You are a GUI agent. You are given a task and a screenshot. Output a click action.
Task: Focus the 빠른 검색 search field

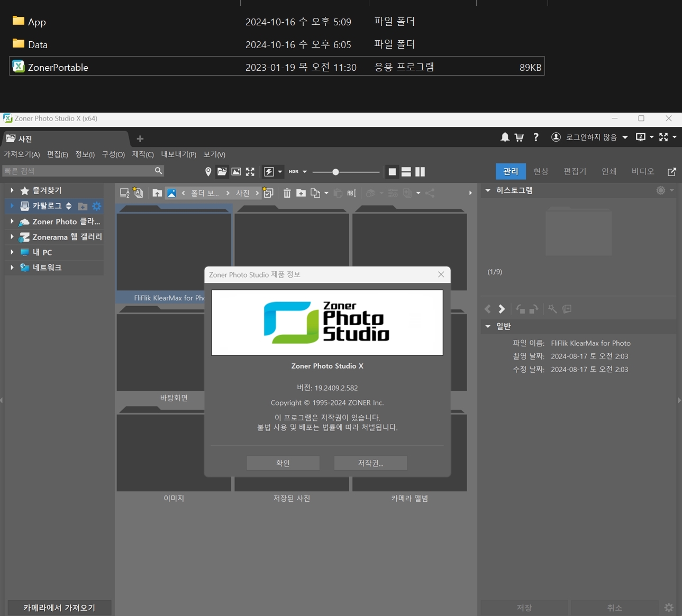coord(84,171)
